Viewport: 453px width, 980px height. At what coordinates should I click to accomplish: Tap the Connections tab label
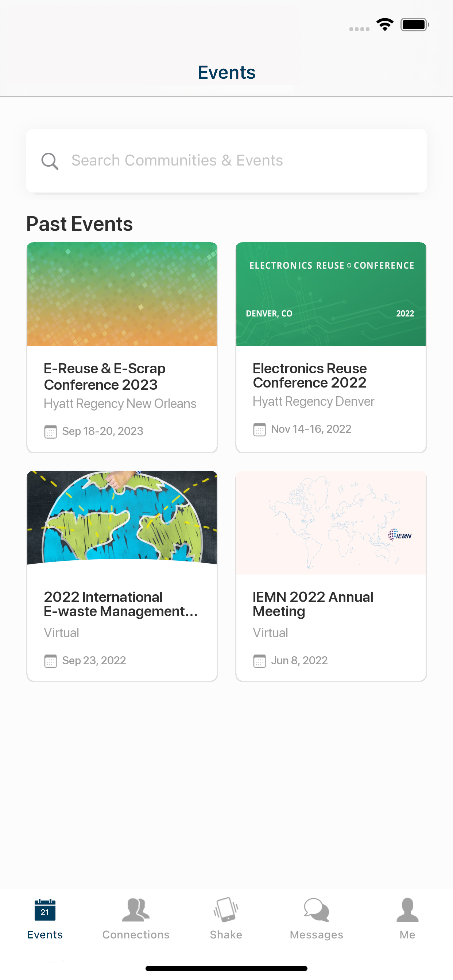136,935
